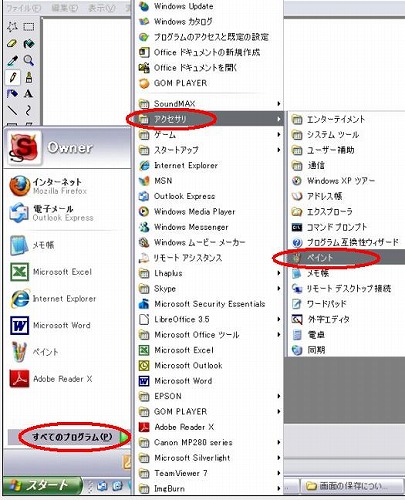The width and height of the screenshot is (405, 500).
Task: Choose the Curve tool in Paint
Action: click(29, 110)
